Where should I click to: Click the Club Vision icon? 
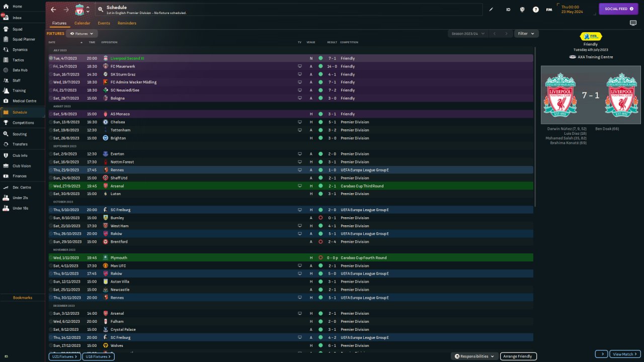point(6,166)
